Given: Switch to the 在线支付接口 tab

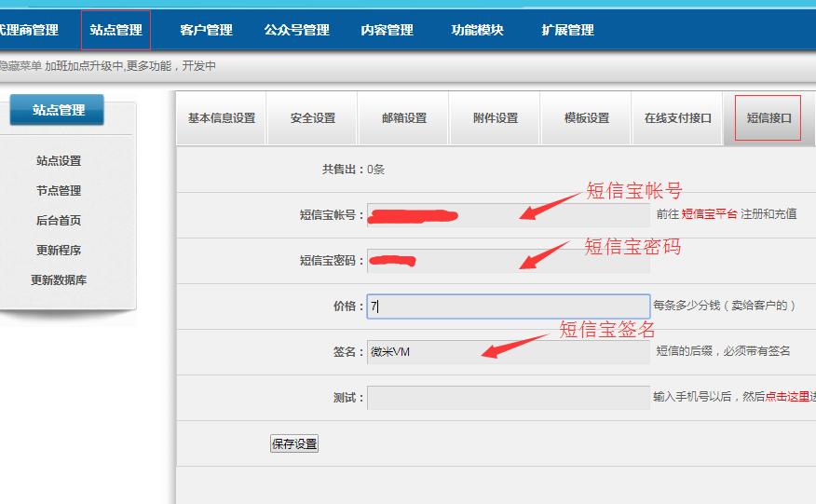Looking at the screenshot, I should (x=678, y=118).
